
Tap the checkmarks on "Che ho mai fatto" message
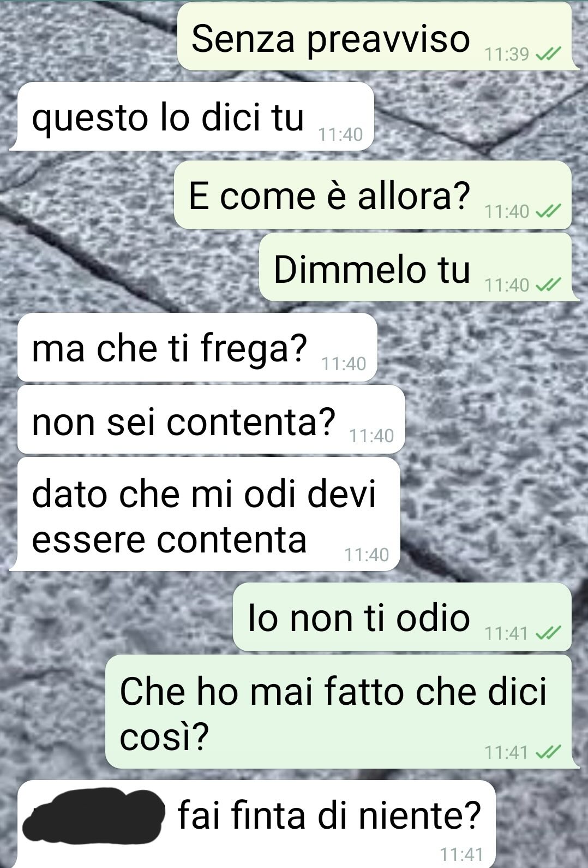(x=548, y=752)
